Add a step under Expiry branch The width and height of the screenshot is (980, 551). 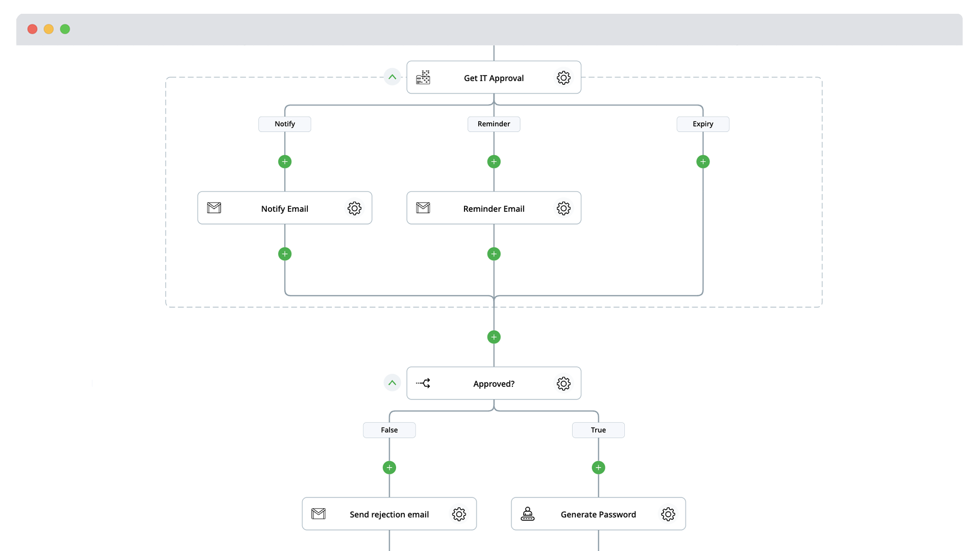[703, 162]
